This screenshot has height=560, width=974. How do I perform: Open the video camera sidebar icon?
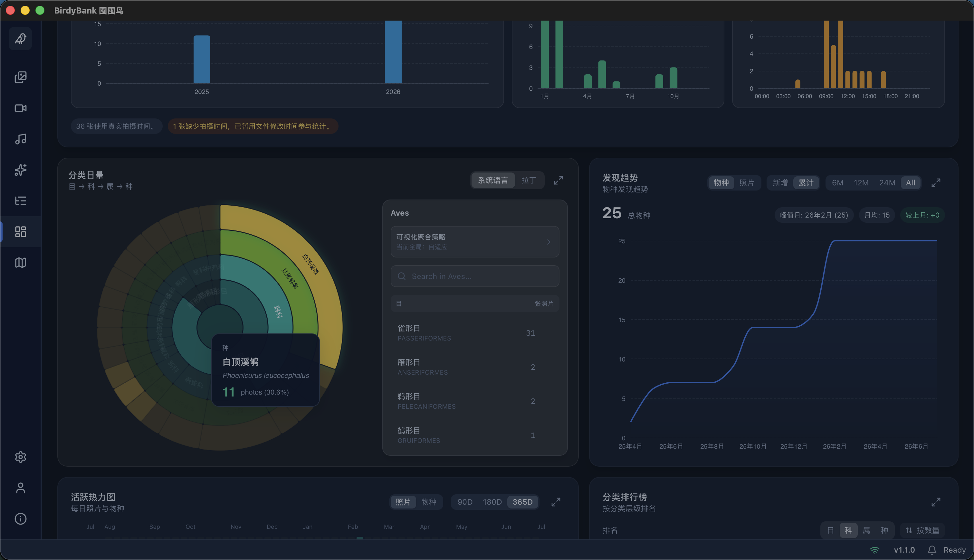click(x=20, y=108)
